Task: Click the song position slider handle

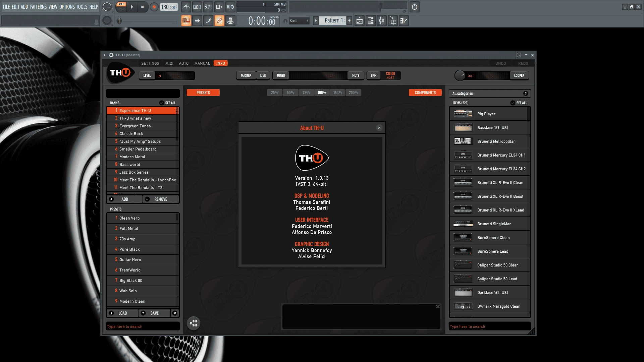Action: pos(119,21)
